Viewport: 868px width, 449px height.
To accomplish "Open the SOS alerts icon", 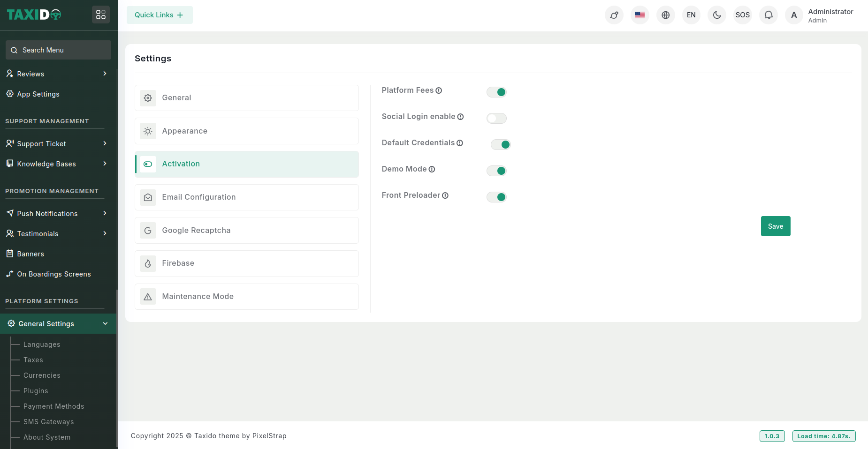I will point(742,15).
